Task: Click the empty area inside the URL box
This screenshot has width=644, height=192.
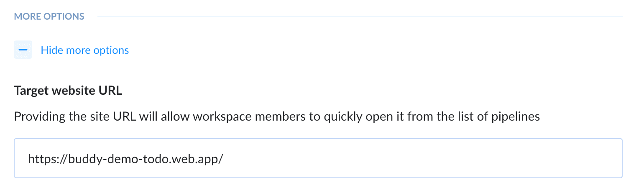Action: [418, 159]
